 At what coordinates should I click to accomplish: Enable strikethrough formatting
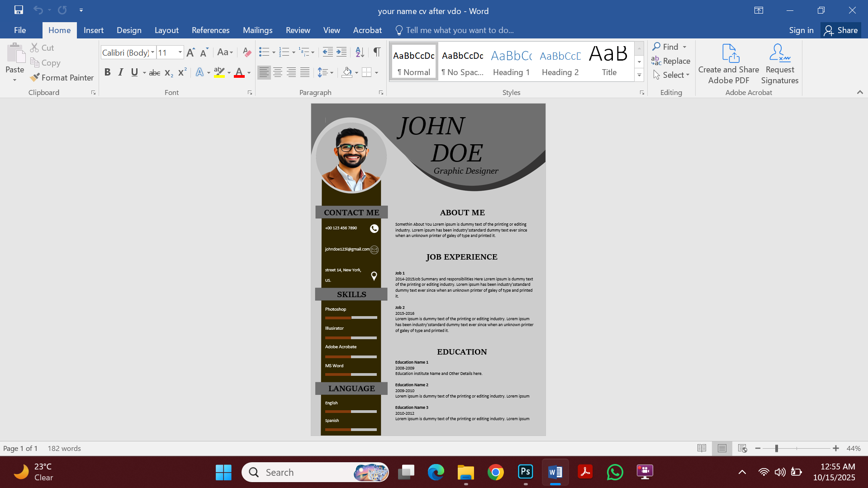(154, 72)
